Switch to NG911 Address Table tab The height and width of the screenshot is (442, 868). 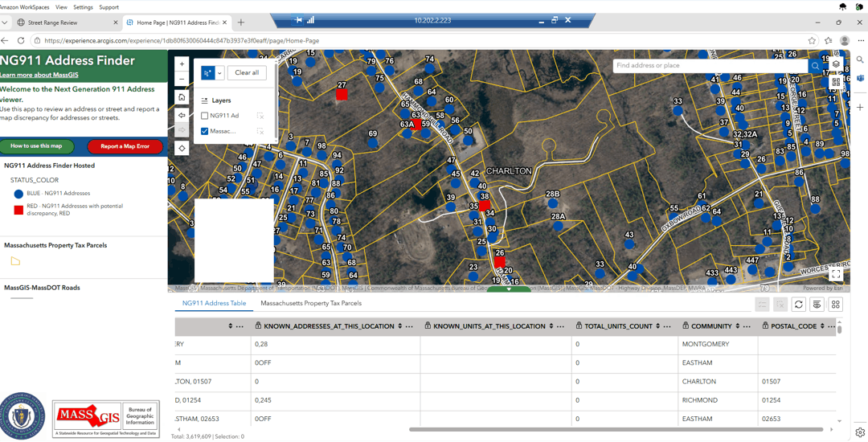coord(215,303)
